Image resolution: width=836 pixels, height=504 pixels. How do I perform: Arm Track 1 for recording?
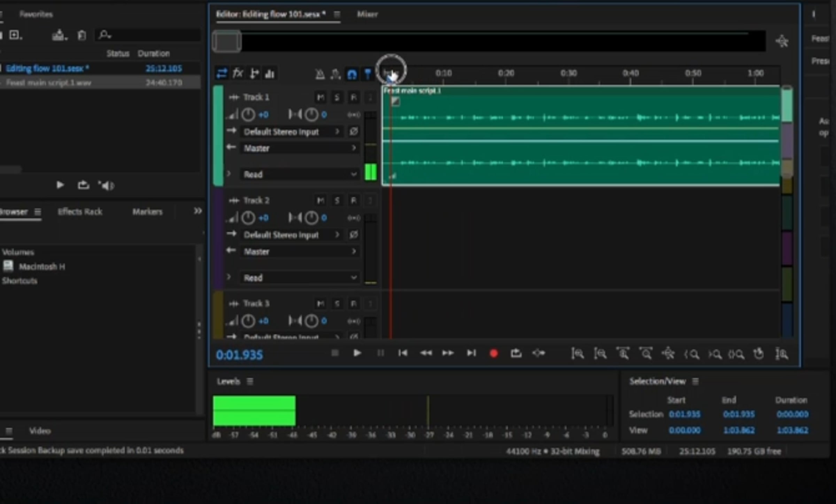click(x=354, y=97)
